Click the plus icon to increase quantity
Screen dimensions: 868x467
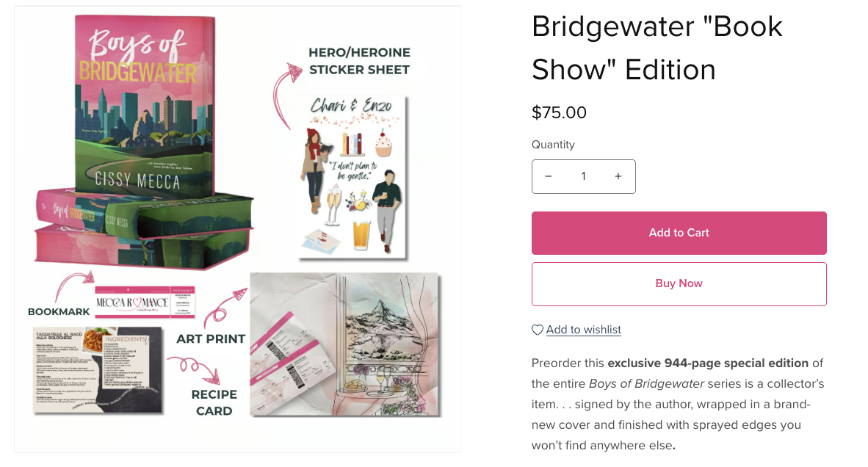coord(618,176)
